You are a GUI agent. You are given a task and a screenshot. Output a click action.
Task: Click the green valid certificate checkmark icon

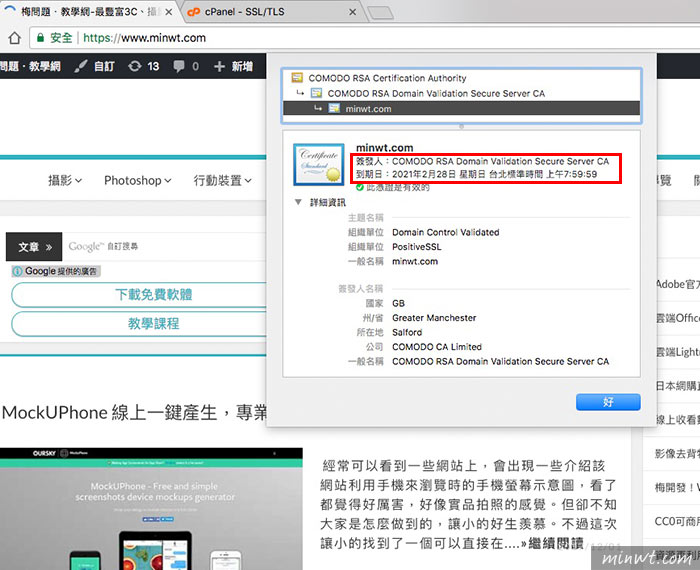point(360,187)
